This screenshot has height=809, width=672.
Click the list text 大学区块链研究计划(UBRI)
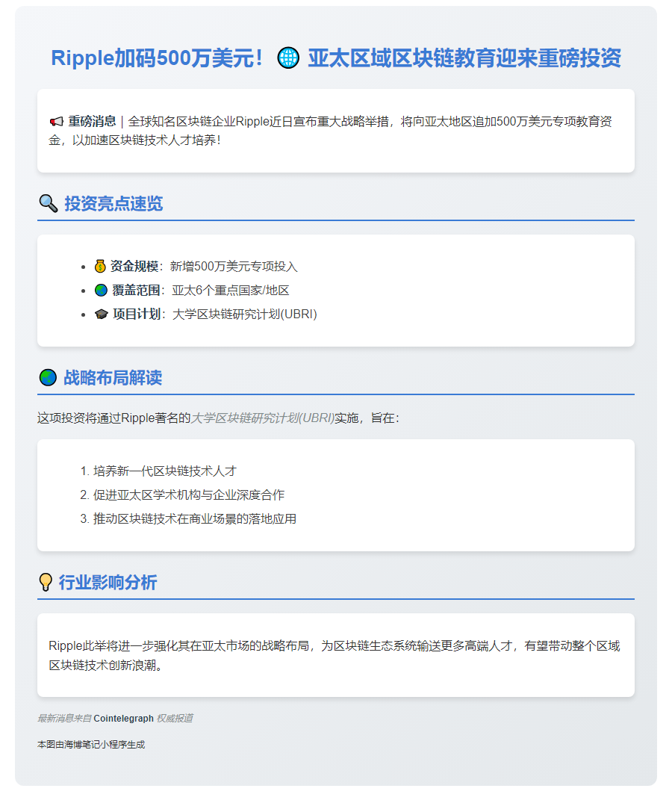(x=244, y=314)
